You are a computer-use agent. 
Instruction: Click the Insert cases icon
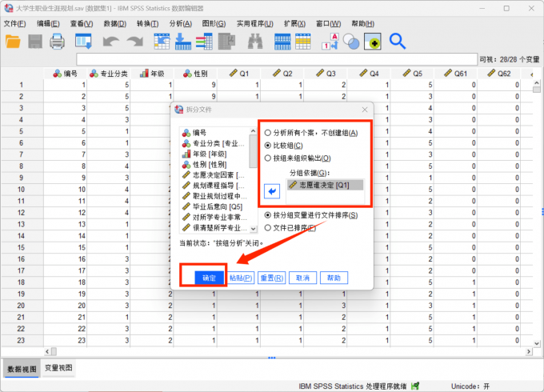pyautogui.click(x=282, y=42)
